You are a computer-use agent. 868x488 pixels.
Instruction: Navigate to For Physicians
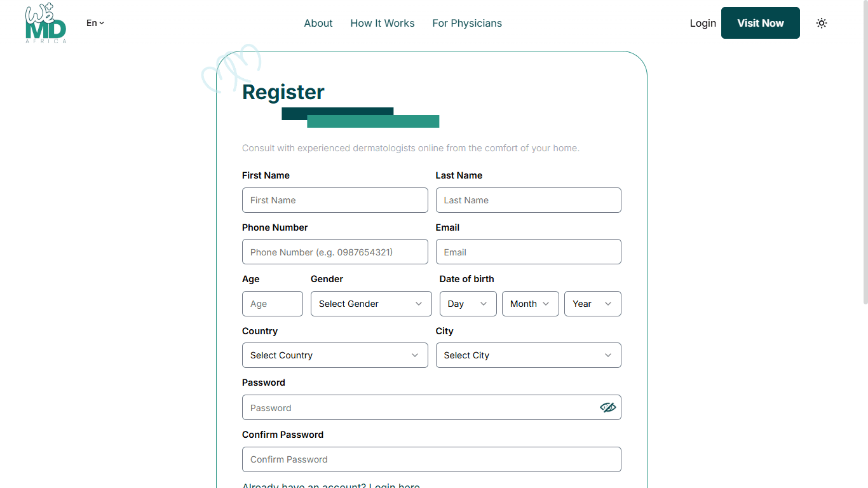(467, 24)
